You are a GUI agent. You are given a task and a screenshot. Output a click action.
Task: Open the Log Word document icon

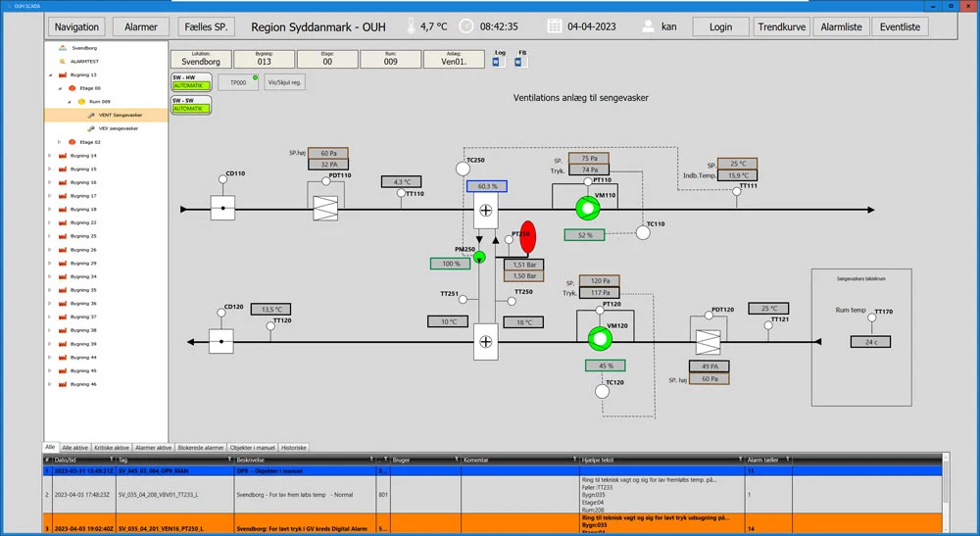coord(497,63)
